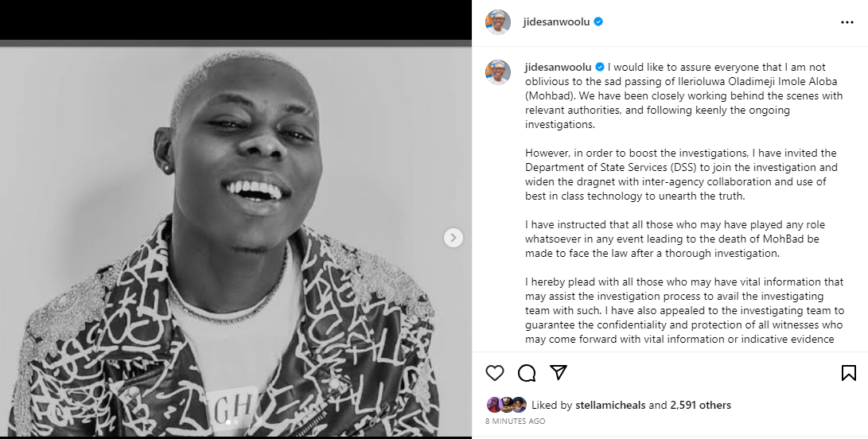The width and height of the screenshot is (868, 439).
Task: View the 2,591 others who liked
Action: coord(700,405)
